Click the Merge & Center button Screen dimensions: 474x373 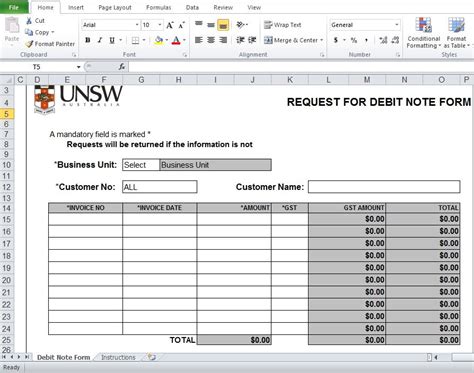tap(293, 40)
